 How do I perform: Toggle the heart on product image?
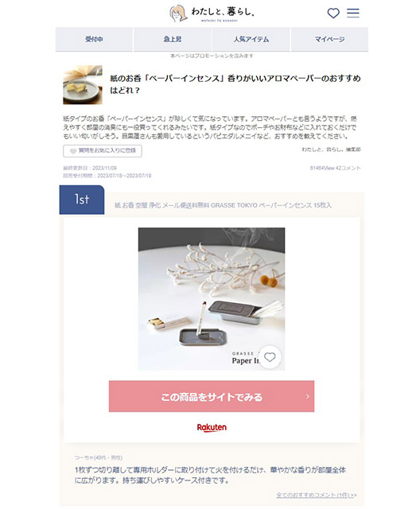(x=270, y=357)
